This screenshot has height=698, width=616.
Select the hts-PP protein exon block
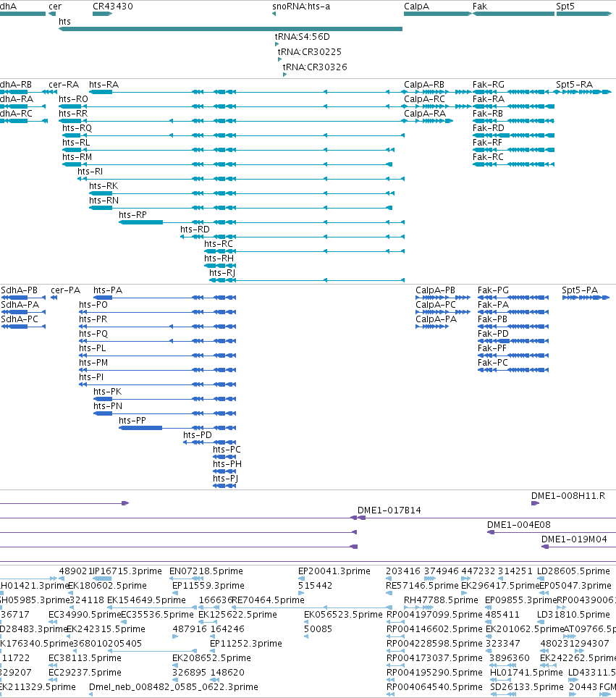pyautogui.click(x=140, y=428)
